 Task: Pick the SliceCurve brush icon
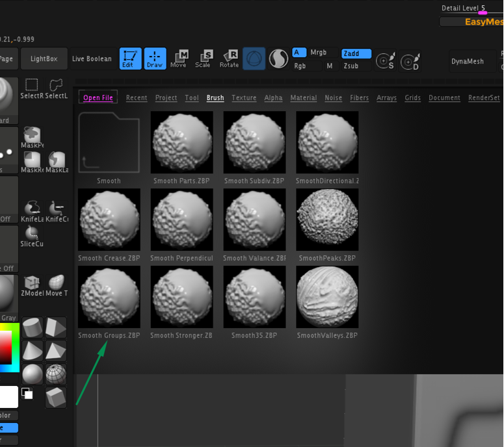coord(31,235)
